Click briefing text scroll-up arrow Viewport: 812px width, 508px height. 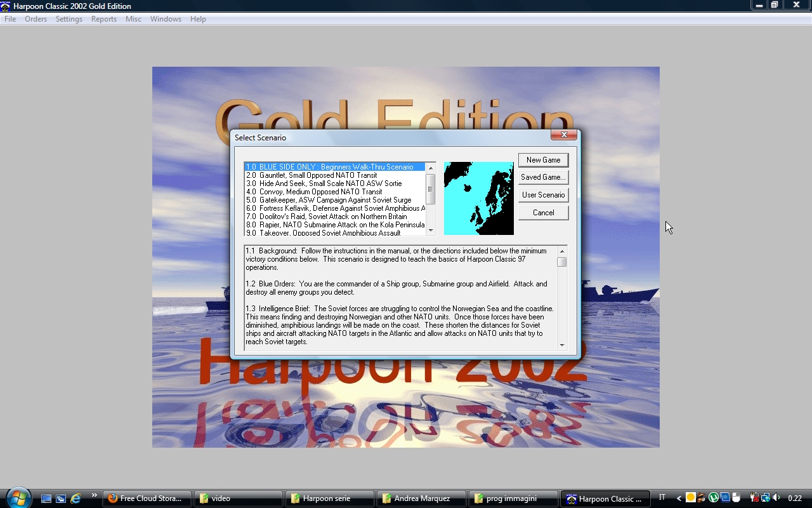click(x=562, y=251)
